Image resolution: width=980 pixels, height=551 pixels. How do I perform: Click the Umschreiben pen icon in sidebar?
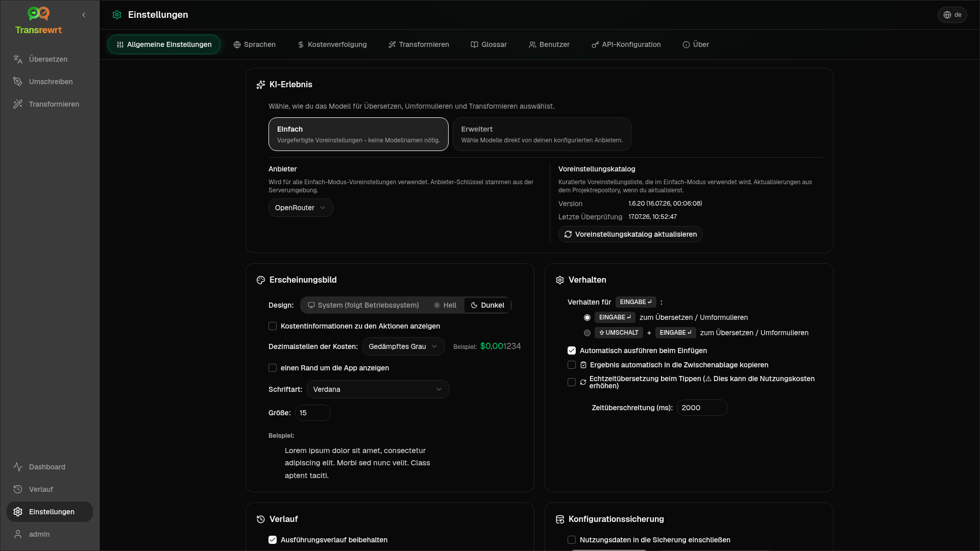[x=18, y=82]
